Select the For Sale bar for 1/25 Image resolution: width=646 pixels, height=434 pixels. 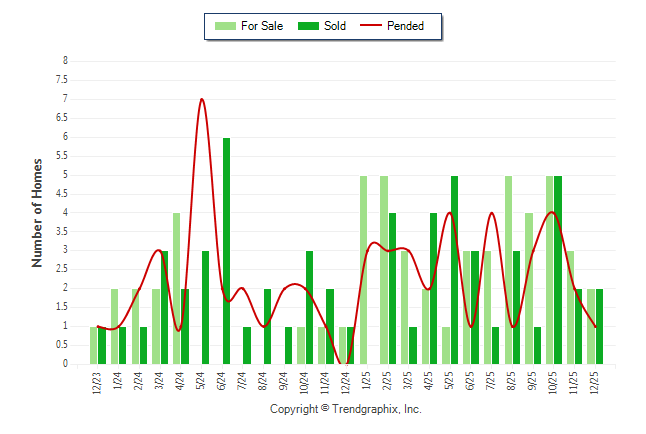pos(363,270)
